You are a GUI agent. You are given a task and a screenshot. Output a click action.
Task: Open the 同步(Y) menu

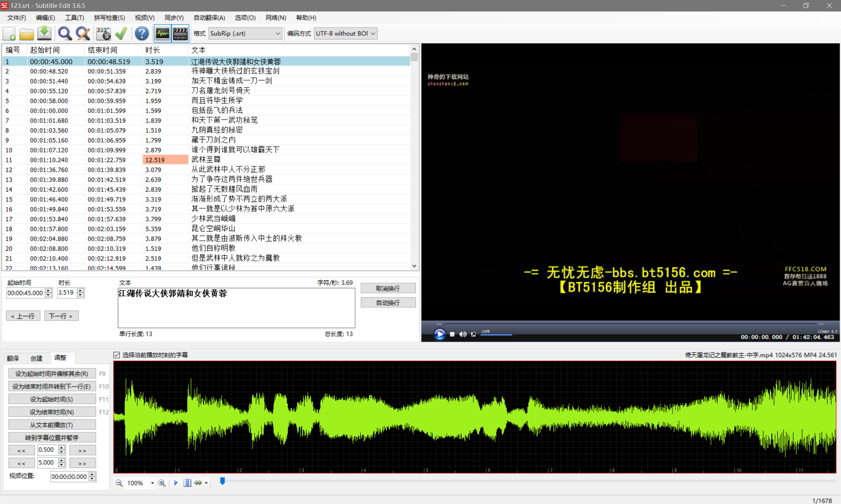coord(174,18)
